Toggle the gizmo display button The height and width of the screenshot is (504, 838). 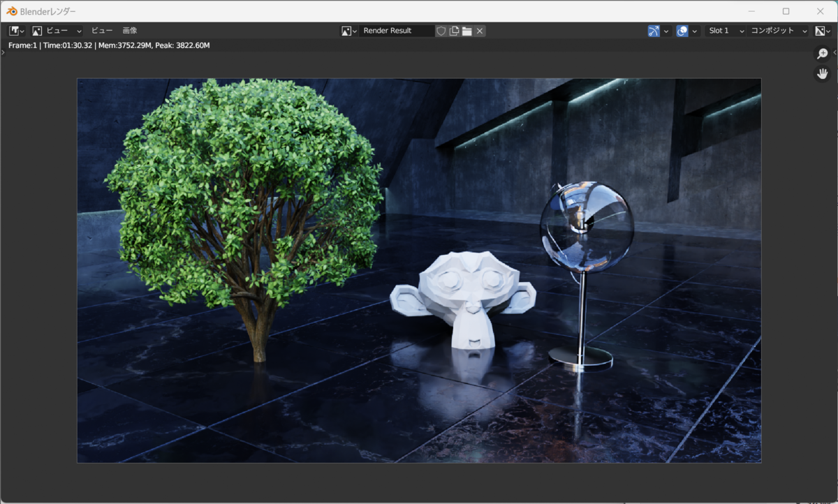(654, 31)
